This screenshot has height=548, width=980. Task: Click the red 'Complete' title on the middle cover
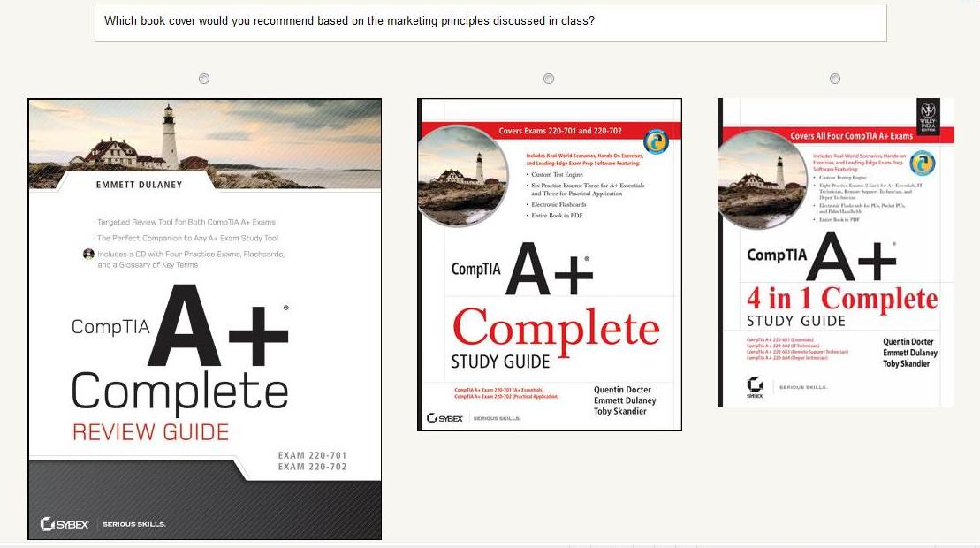tap(556, 329)
